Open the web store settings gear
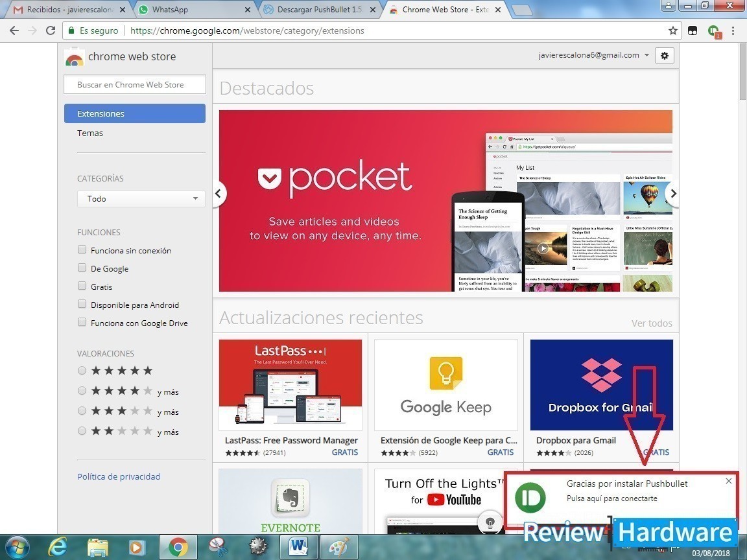The image size is (747, 560). tap(665, 55)
